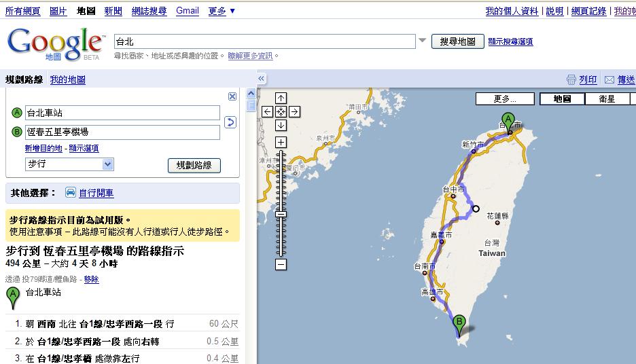Screen dimensions: 636x364
Task: Collapse the left panel with double-arrow icon
Action: tap(261, 79)
